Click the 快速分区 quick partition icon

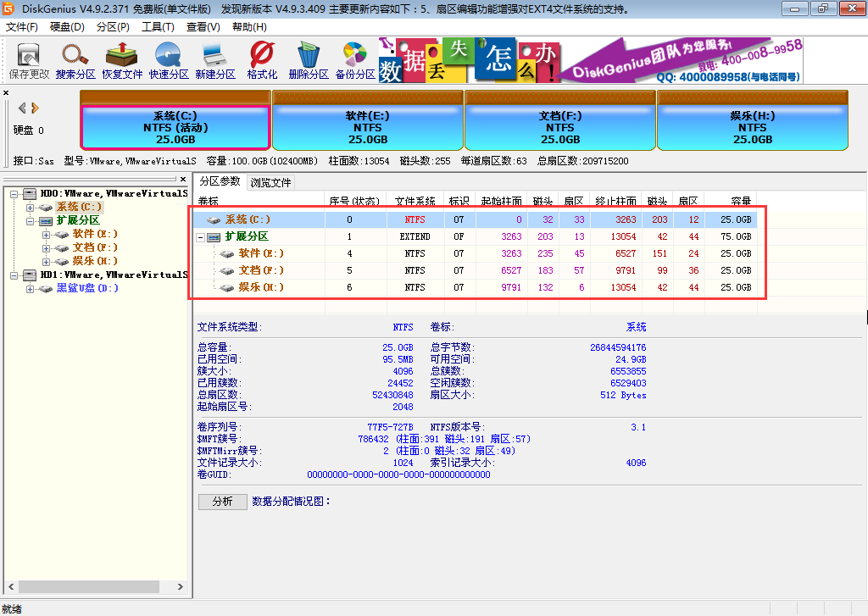pos(169,60)
